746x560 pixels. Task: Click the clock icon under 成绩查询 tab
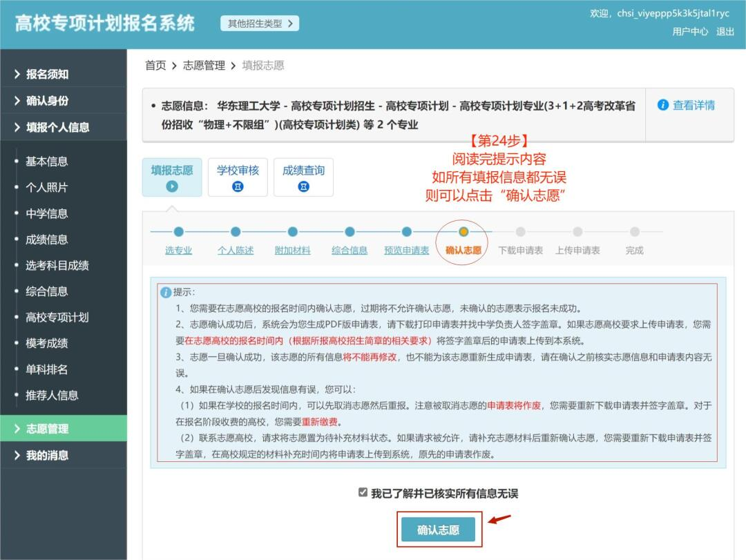tap(303, 185)
